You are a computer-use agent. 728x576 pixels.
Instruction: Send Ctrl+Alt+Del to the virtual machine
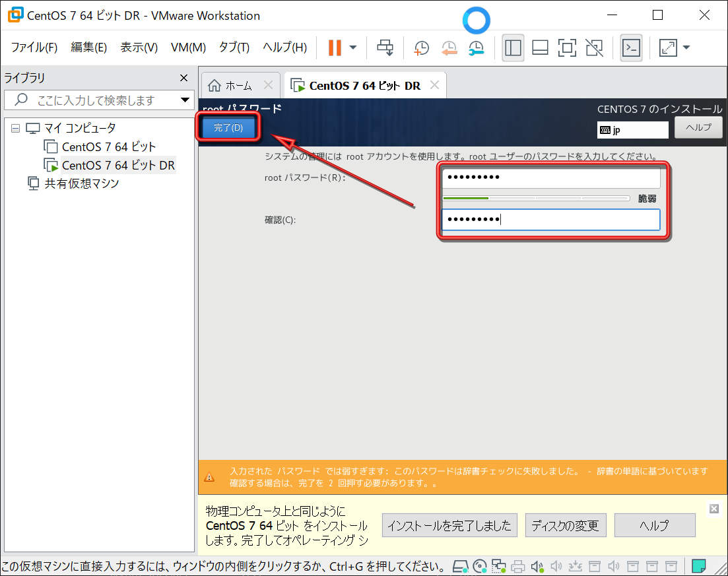pyautogui.click(x=385, y=48)
